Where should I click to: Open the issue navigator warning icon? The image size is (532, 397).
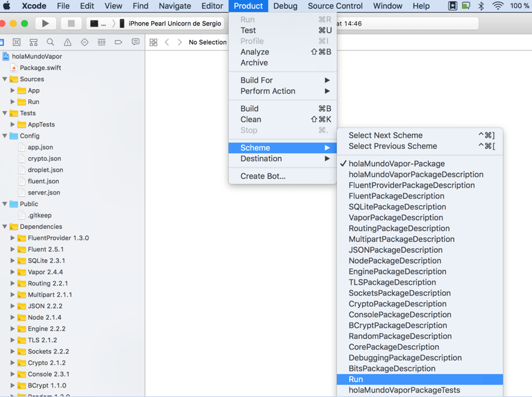(x=67, y=42)
